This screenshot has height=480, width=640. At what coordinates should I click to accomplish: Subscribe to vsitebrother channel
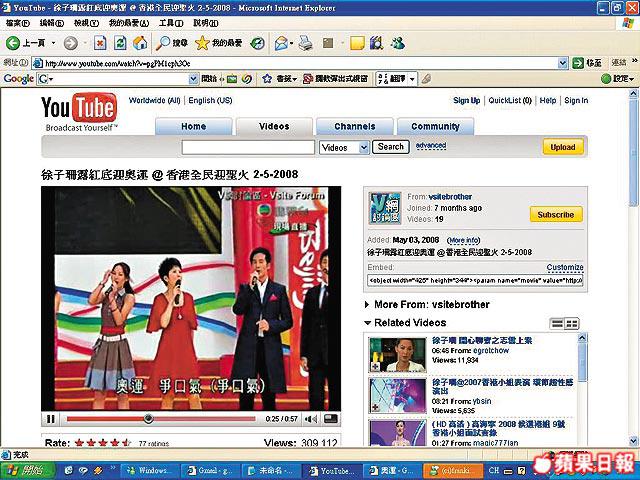[556, 215]
